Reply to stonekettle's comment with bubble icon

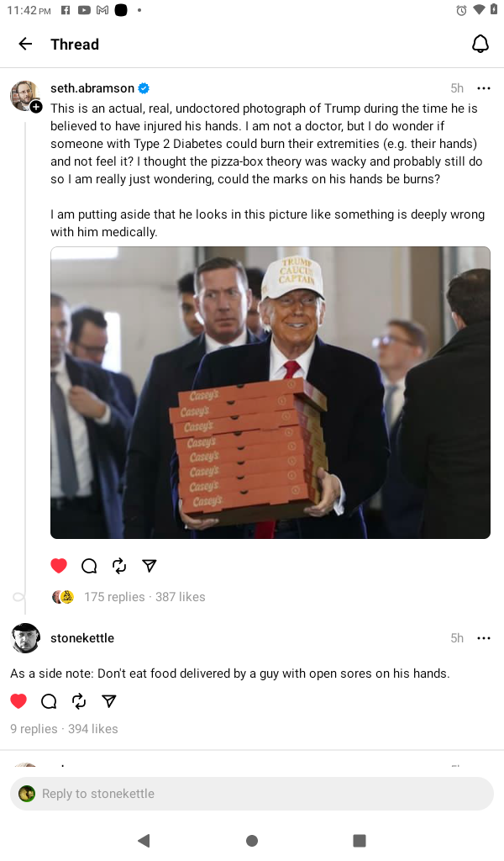click(49, 700)
